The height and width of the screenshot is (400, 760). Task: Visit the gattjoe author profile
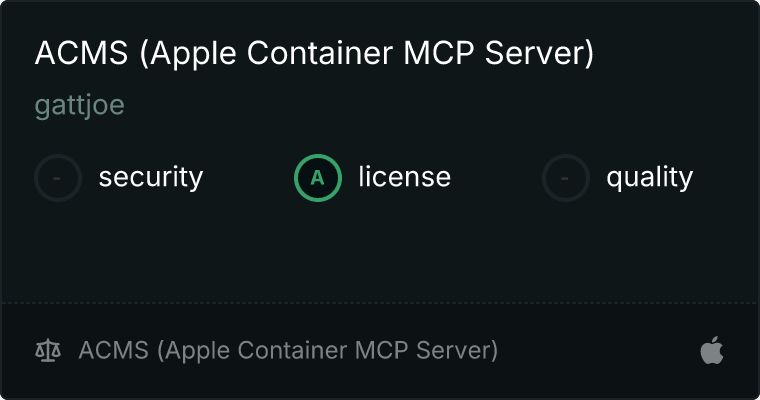79,106
